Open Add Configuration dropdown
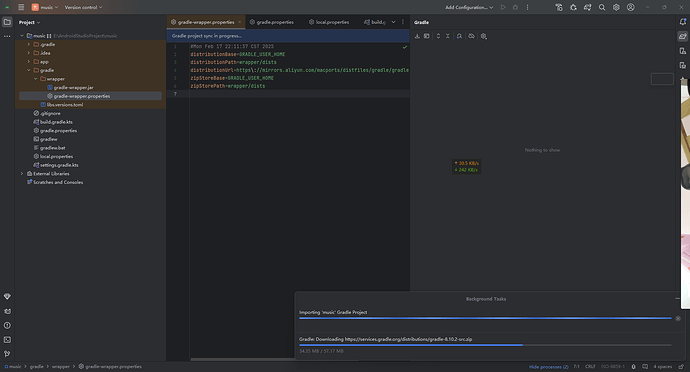 click(x=469, y=7)
